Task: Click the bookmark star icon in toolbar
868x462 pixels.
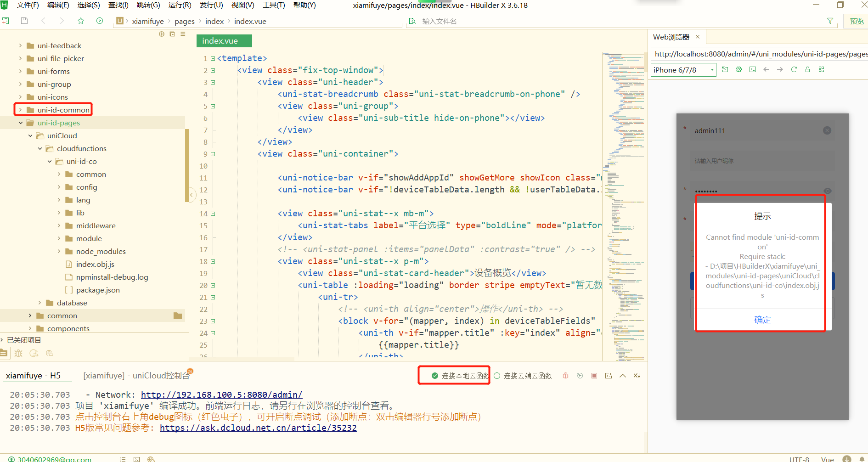Action: [81, 21]
